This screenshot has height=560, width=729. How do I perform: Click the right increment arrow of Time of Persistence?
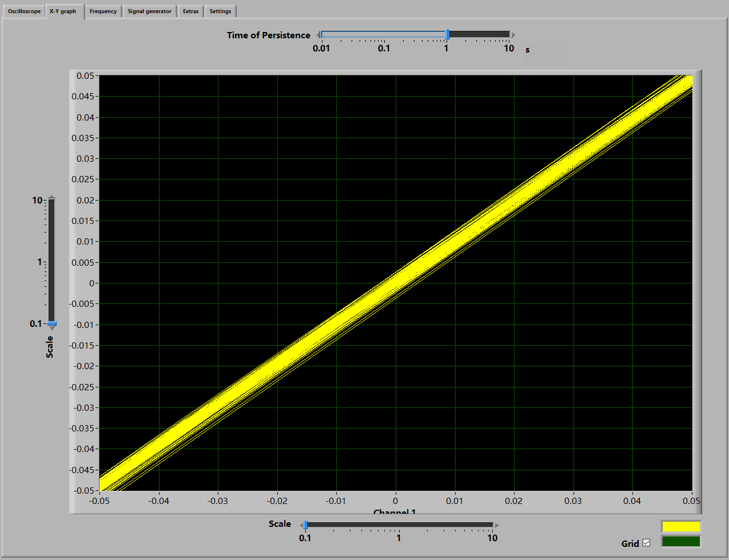512,35
